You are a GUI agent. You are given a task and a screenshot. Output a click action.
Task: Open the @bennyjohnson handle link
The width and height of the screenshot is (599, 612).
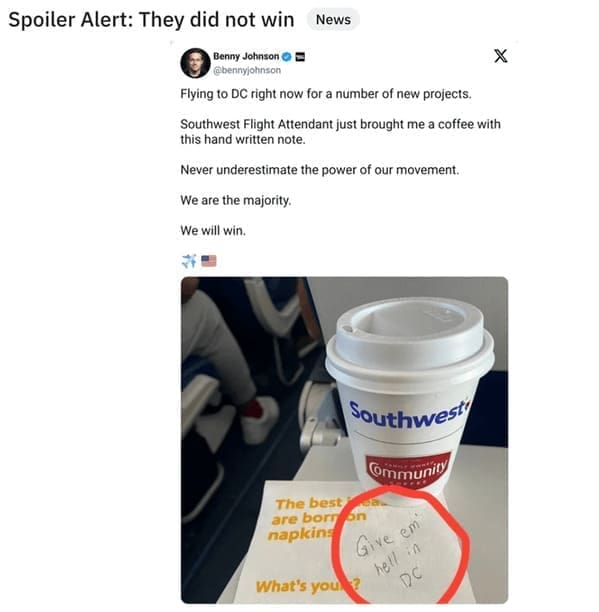coord(247,70)
